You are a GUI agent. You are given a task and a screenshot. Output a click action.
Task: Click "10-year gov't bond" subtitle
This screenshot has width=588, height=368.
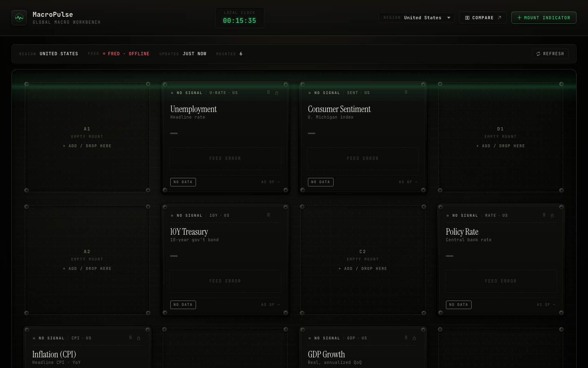[194, 240]
